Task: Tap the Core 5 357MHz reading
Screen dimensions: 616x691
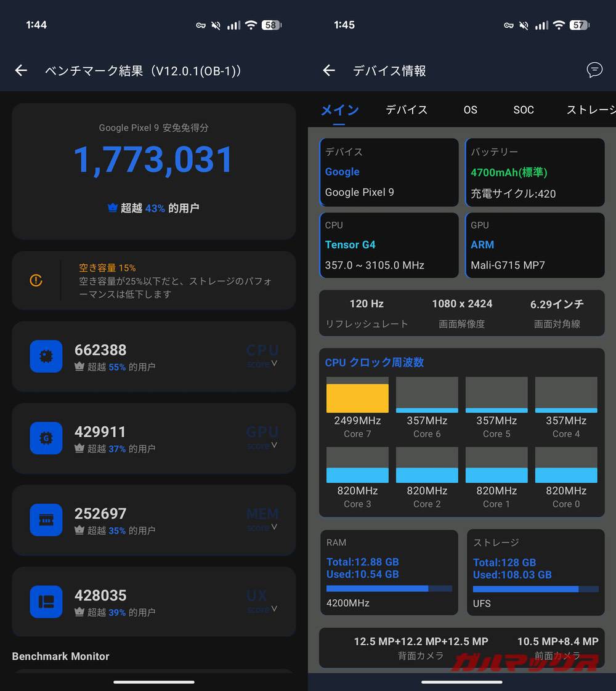Action: pos(496,421)
